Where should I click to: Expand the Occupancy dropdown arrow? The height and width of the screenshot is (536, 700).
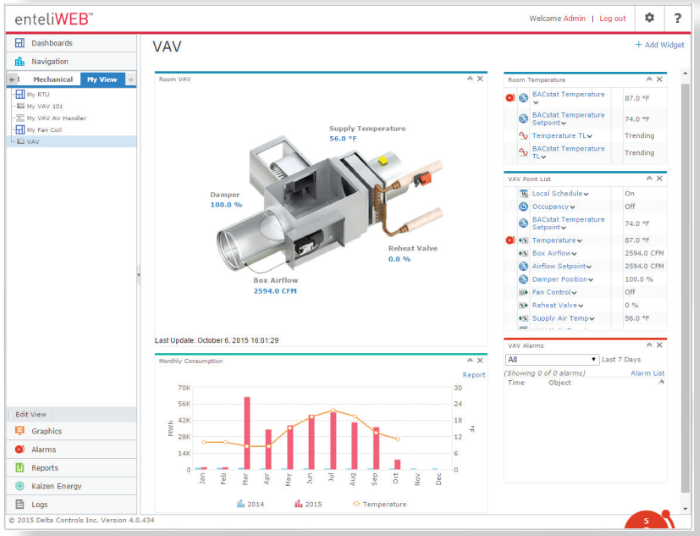click(572, 207)
